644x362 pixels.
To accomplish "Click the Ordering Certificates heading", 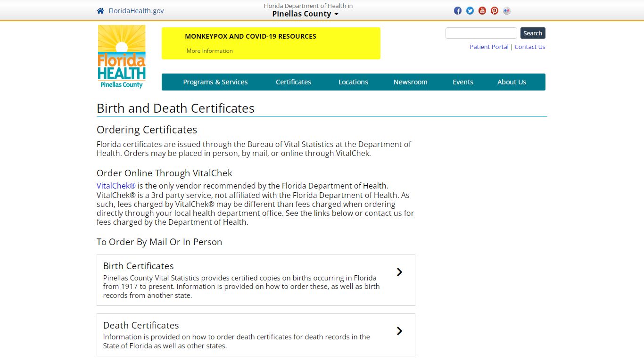I will [147, 130].
